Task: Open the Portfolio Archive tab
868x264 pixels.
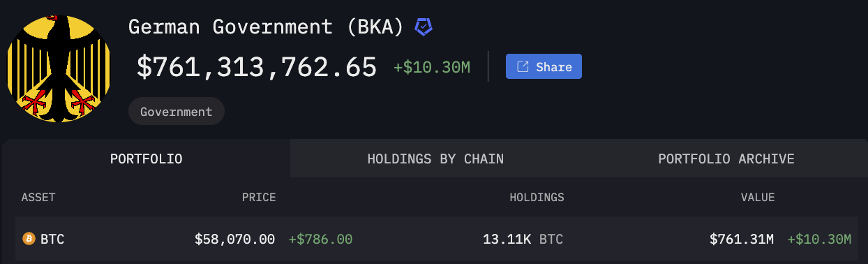Action: point(726,159)
